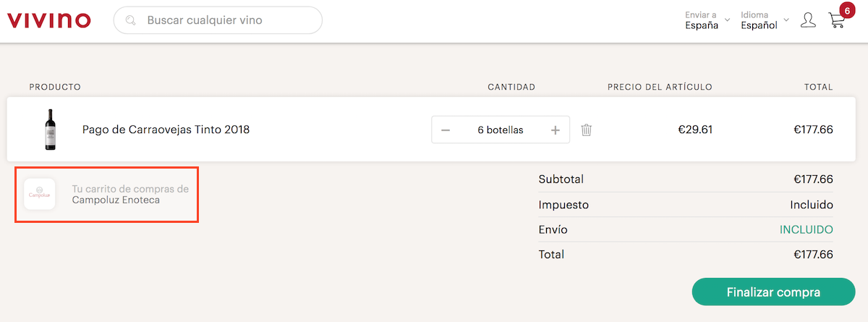
Task: Click the Vivino logo
Action: pos(49,20)
